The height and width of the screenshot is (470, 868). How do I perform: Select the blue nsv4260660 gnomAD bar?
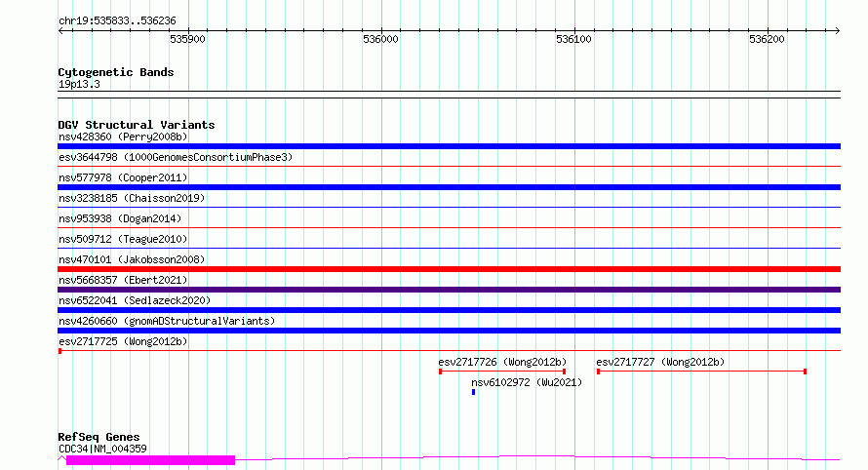449,331
